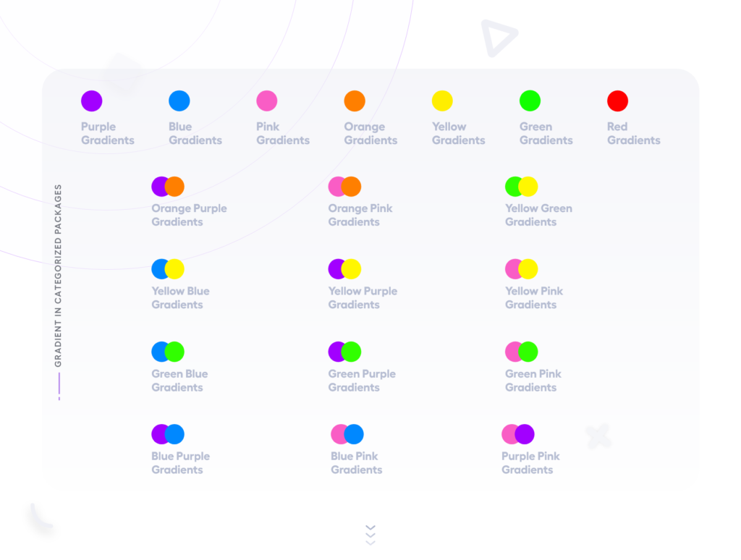Click the Orange Pink overlapping circles icon
Image resolution: width=741 pixels, height=560 pixels.
pyautogui.click(x=344, y=187)
